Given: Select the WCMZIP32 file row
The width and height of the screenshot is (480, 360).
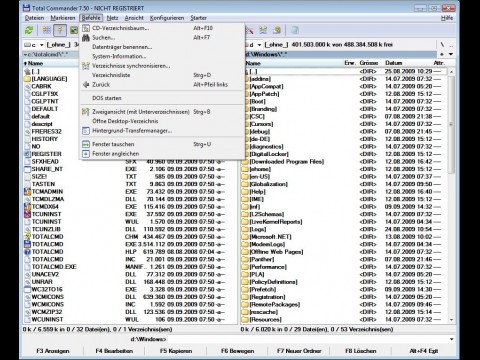Looking at the screenshot, I should pos(130,312).
